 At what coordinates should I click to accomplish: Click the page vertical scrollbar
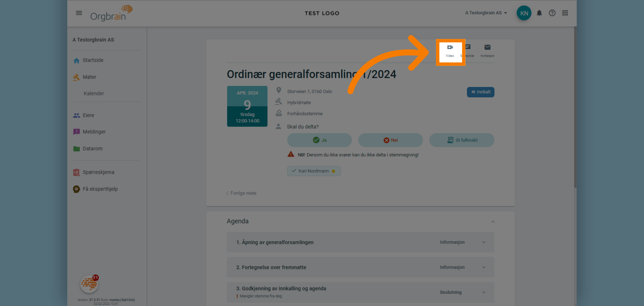575,107
